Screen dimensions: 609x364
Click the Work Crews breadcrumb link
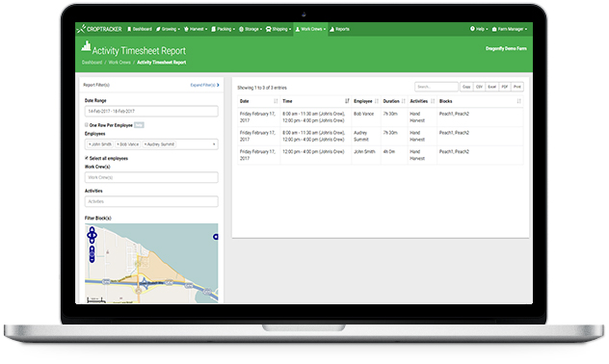pos(119,63)
